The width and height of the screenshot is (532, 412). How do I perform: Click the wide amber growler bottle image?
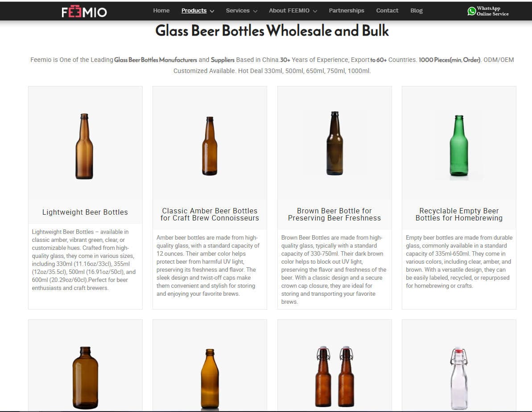tap(85, 378)
